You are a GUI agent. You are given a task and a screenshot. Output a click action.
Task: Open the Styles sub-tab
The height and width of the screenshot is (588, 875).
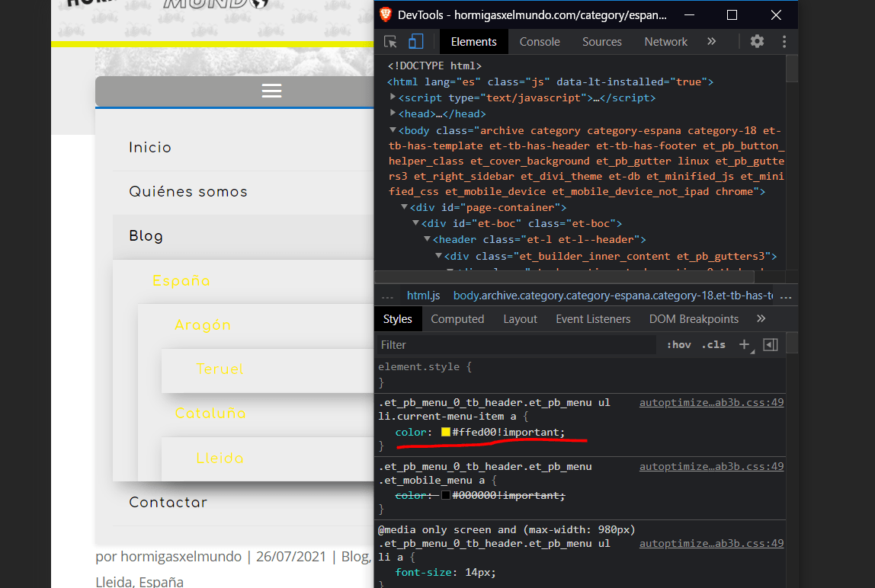(397, 319)
